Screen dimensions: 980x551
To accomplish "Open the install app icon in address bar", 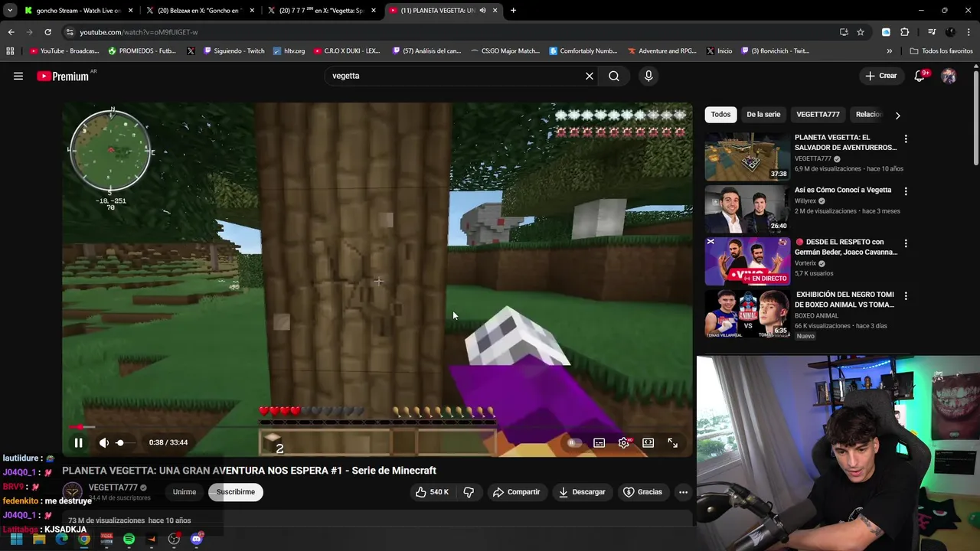I will coord(844,32).
